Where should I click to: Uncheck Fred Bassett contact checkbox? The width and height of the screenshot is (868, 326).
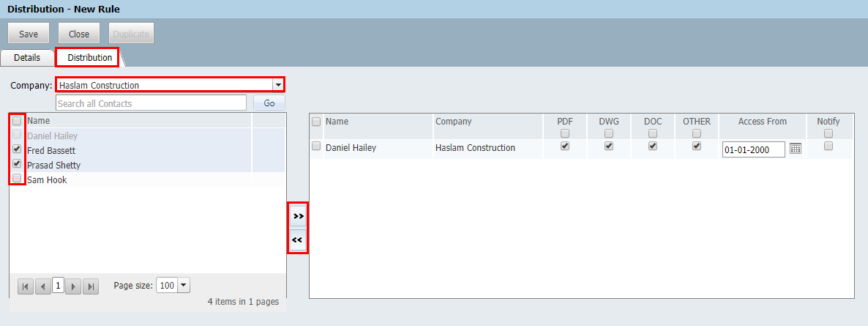pyautogui.click(x=17, y=149)
